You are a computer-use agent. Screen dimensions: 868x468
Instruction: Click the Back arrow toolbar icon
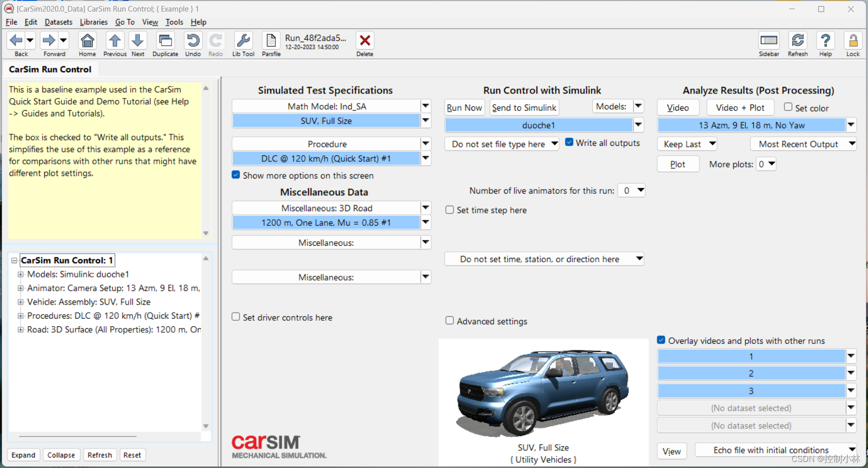[16, 40]
